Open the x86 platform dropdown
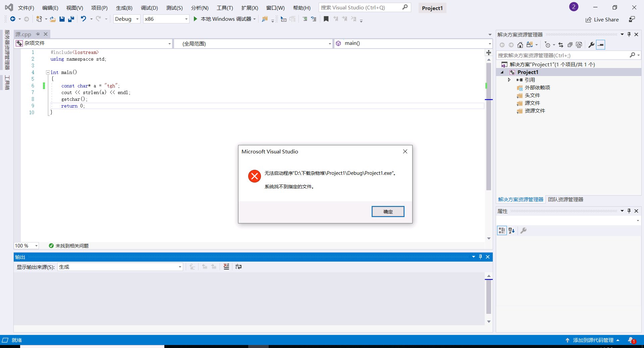 [166, 19]
